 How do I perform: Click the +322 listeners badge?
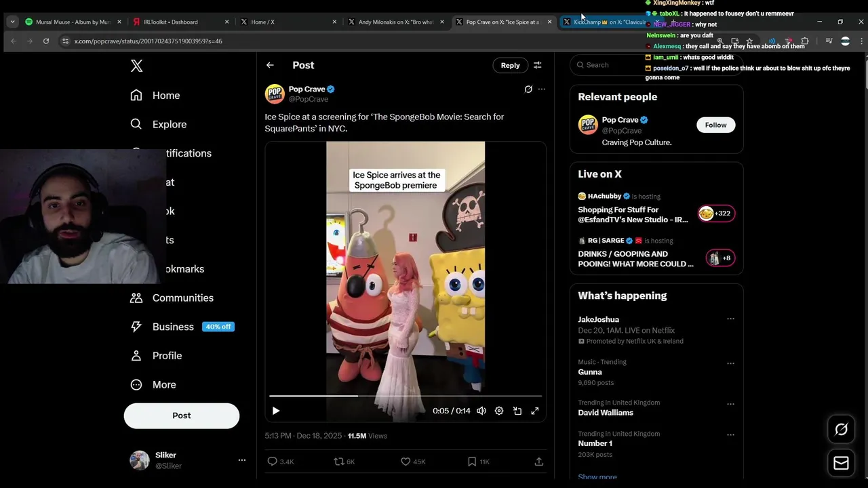click(x=716, y=213)
